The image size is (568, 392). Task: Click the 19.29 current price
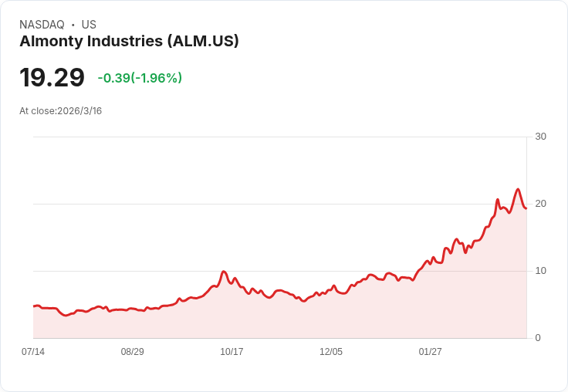point(52,77)
